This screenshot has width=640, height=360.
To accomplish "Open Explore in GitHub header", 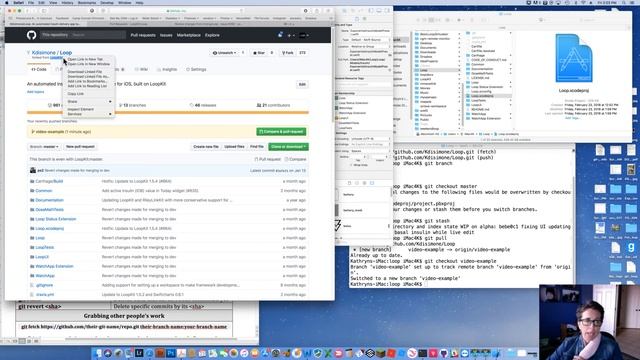I will pyautogui.click(x=212, y=36).
